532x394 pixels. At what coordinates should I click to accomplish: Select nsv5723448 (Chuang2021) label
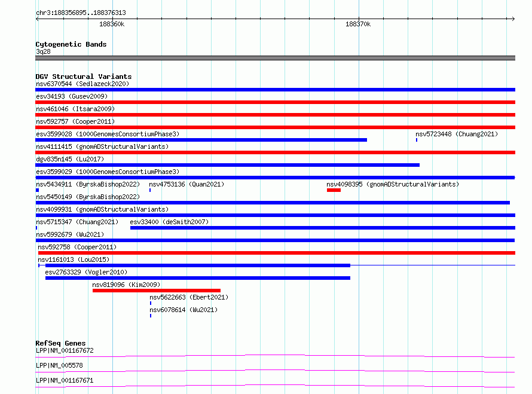(x=457, y=134)
